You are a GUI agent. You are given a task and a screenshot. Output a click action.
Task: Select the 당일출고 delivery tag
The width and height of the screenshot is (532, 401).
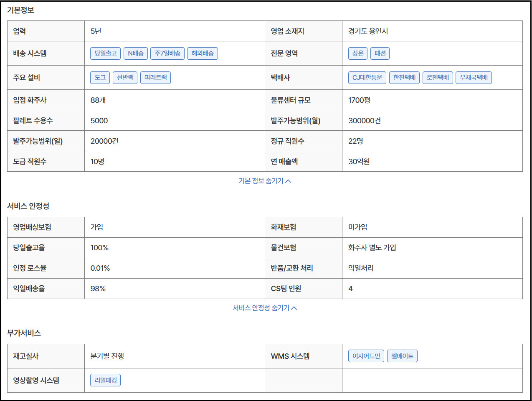[x=106, y=53]
